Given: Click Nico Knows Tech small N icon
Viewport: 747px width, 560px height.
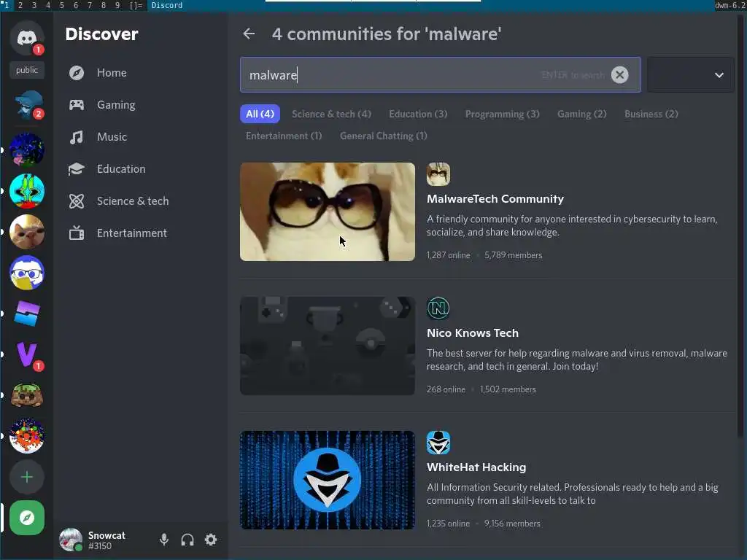Looking at the screenshot, I should (438, 308).
